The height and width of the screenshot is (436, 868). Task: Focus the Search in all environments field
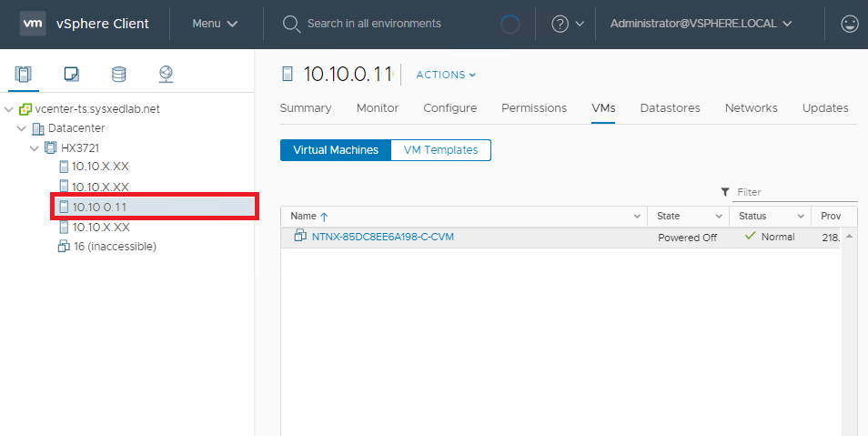(x=374, y=24)
